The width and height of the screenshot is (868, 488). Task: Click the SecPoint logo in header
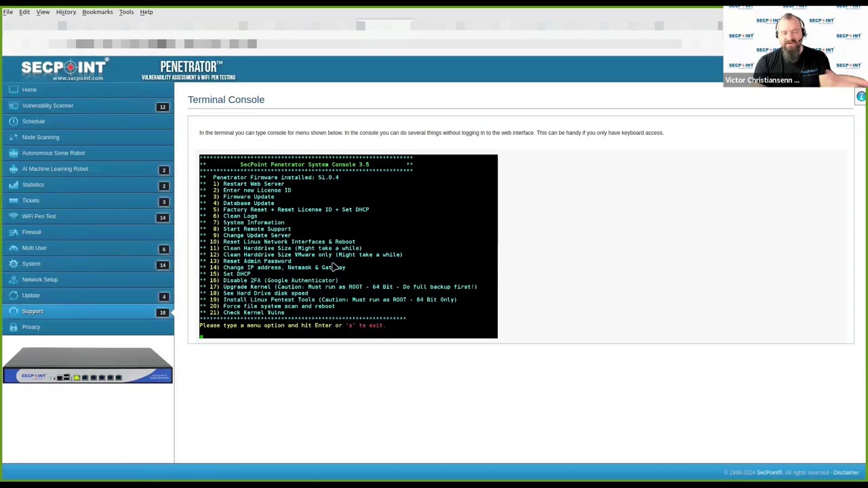click(64, 69)
